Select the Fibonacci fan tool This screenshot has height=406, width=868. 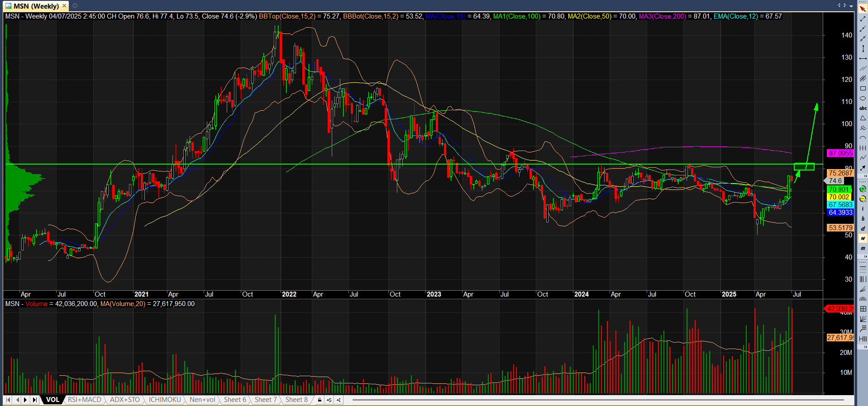click(x=863, y=289)
